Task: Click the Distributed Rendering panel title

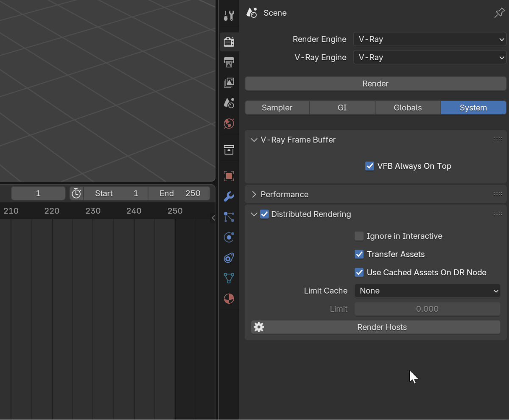Action: (x=311, y=214)
